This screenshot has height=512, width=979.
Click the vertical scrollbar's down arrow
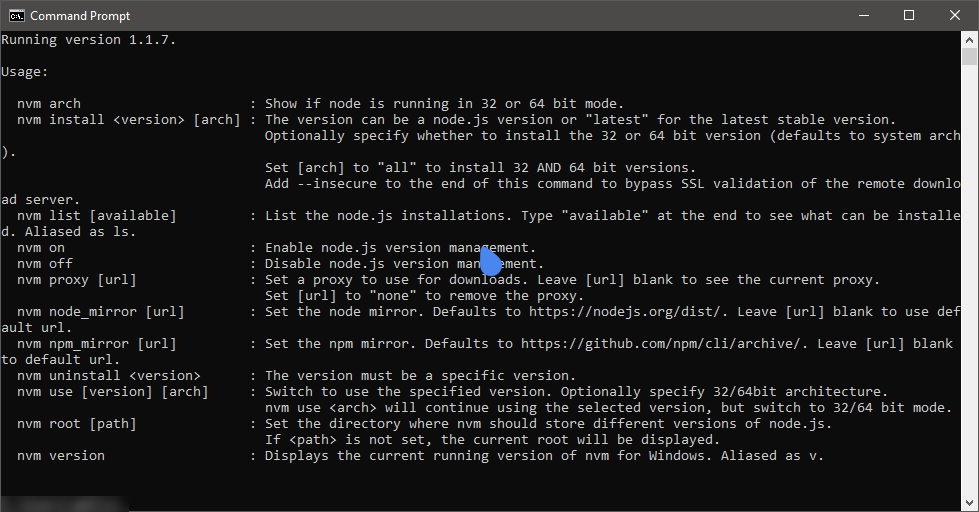point(969,503)
